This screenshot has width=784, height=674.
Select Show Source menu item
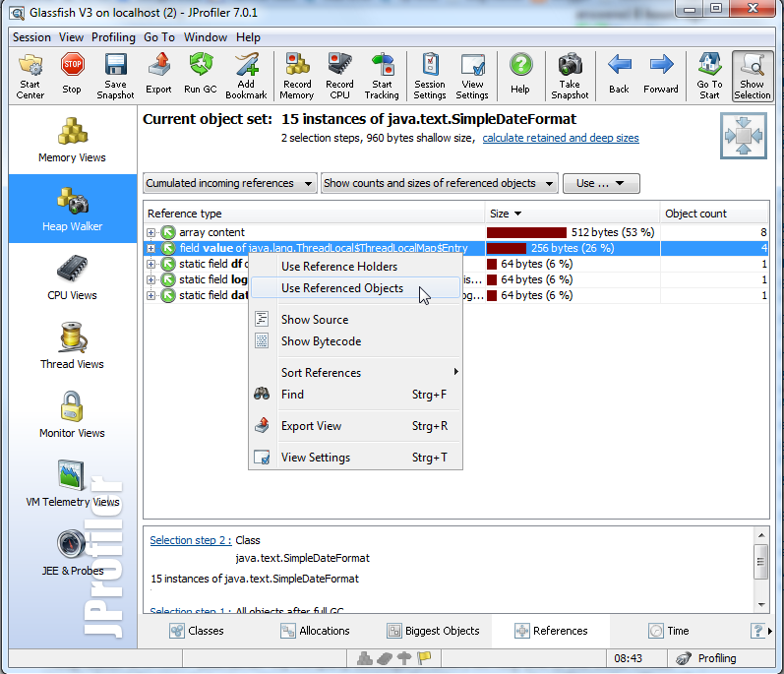coord(355,320)
